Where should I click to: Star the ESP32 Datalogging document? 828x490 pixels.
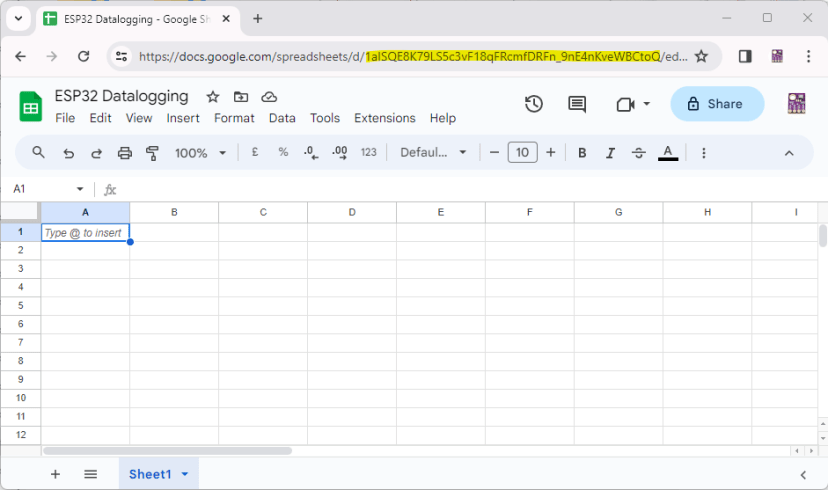pos(213,97)
